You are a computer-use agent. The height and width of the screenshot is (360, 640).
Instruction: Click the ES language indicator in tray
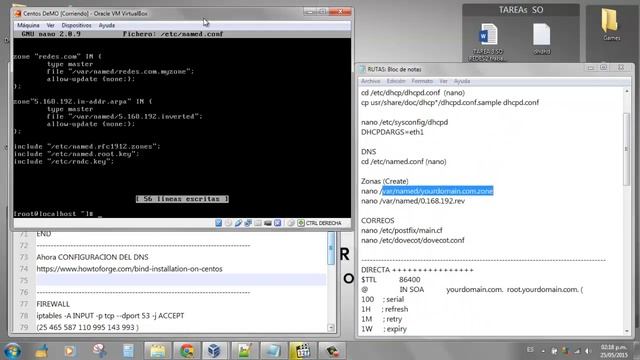pos(530,350)
